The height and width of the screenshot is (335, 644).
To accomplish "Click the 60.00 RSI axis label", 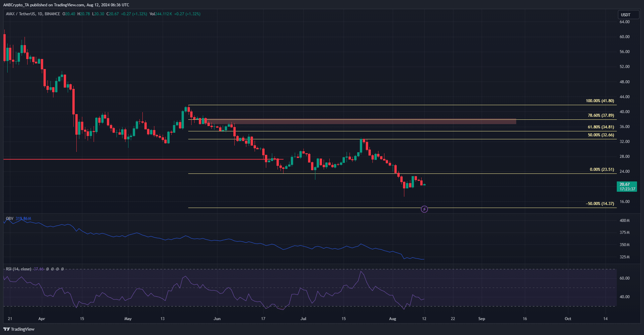I will 624,278.
